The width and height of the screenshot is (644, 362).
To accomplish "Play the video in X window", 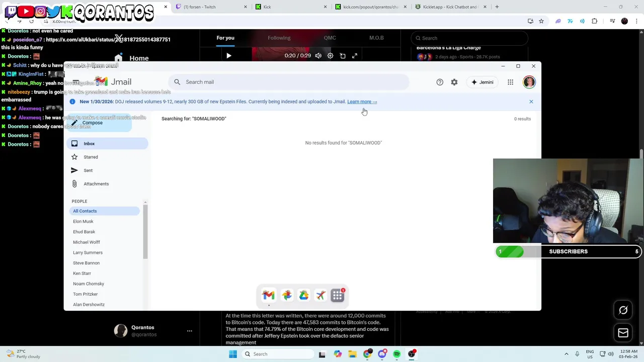I will [228, 56].
